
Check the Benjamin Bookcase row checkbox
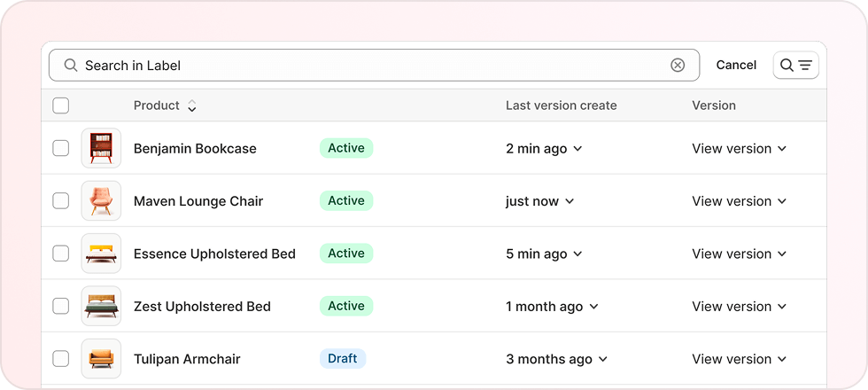point(61,148)
